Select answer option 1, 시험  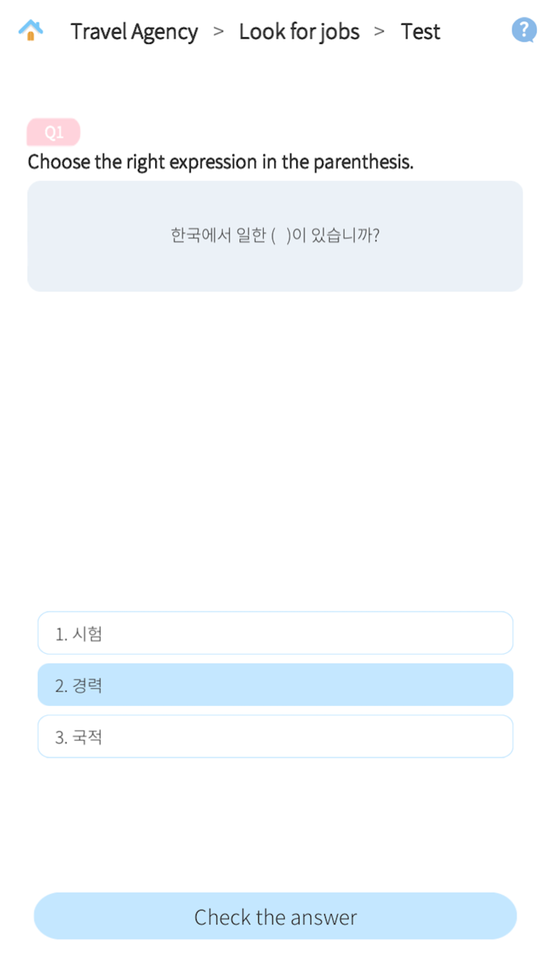point(275,633)
